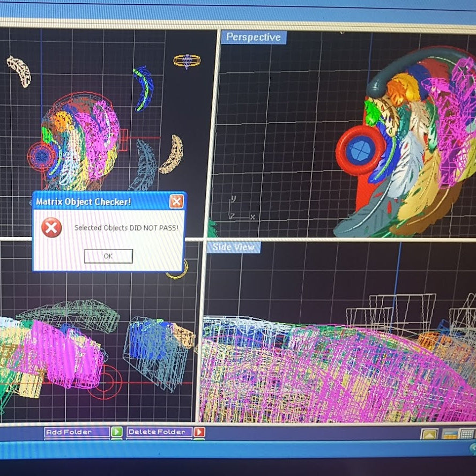Click OK in the Matrix Object Checker dialog

[108, 256]
